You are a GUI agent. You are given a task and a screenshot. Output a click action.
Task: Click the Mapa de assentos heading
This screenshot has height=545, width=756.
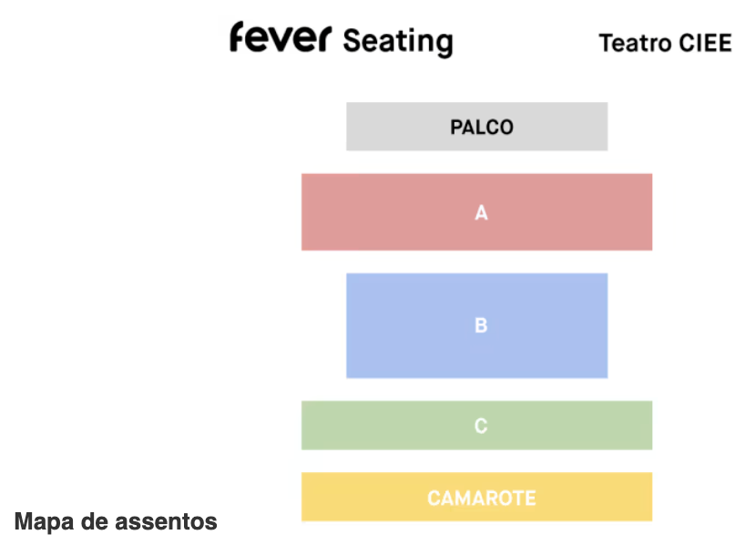(x=116, y=522)
